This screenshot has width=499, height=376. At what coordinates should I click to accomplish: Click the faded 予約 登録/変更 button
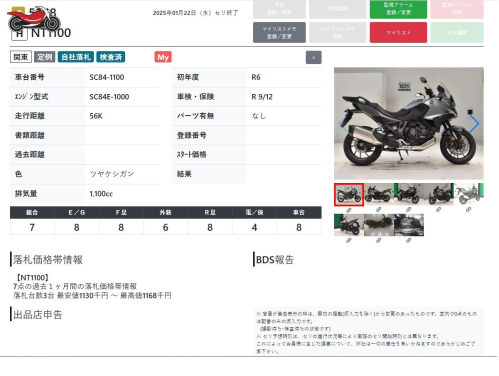pyautogui.click(x=279, y=9)
